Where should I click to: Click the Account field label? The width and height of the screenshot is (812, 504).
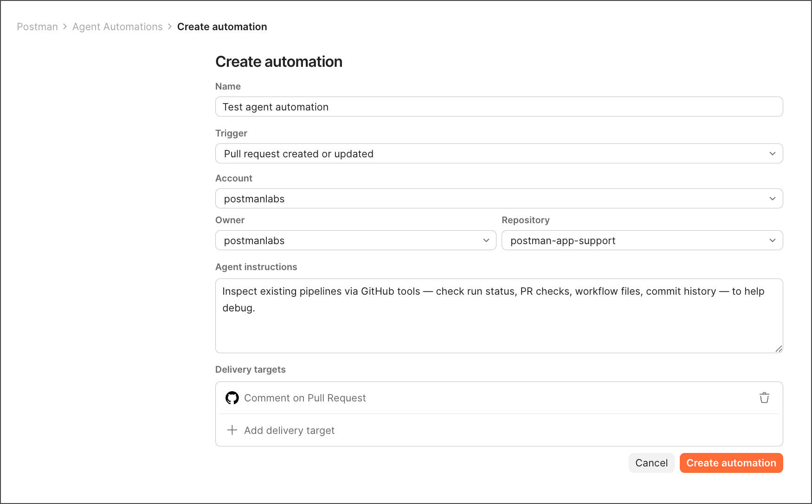234,178
